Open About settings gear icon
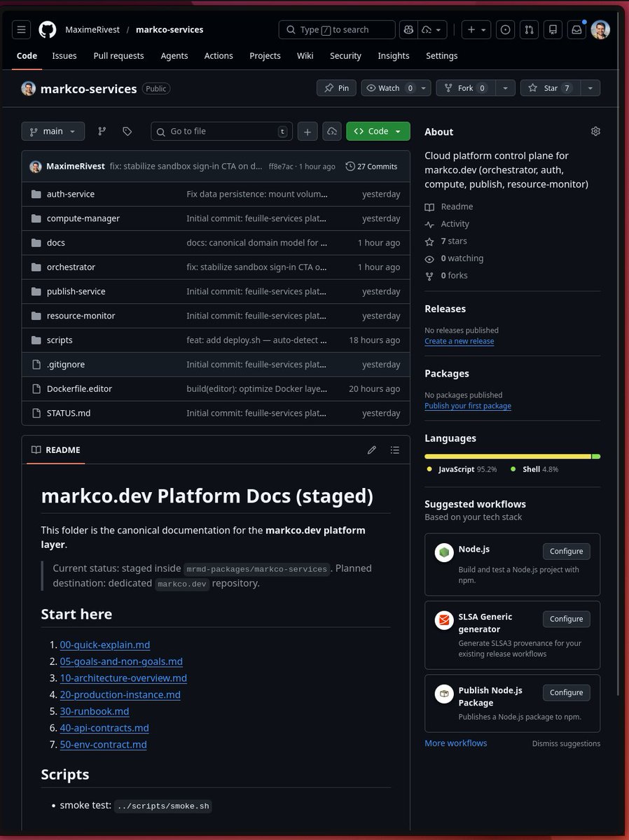Screen dimensions: 629x840 [595, 131]
